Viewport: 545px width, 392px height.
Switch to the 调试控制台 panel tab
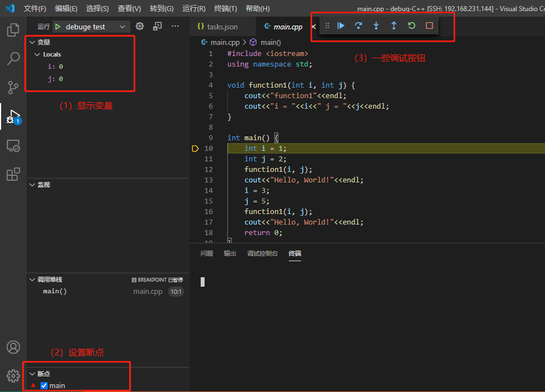[262, 254]
